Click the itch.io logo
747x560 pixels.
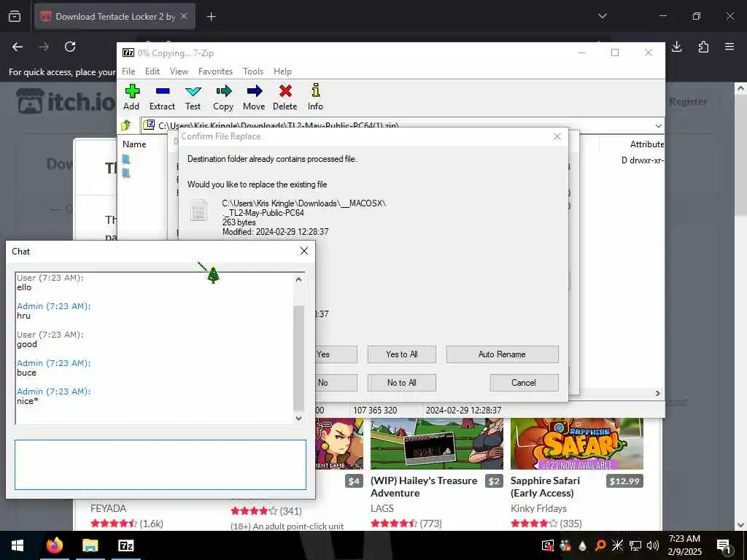click(66, 101)
